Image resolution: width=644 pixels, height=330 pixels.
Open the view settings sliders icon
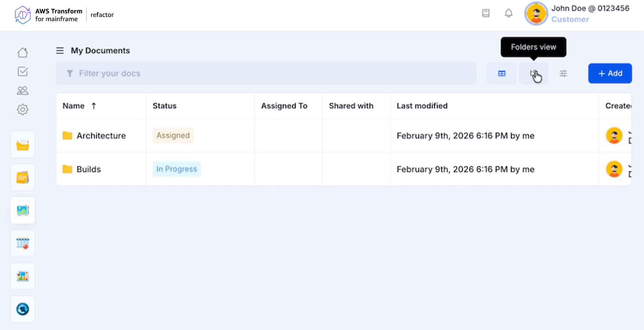click(x=563, y=74)
